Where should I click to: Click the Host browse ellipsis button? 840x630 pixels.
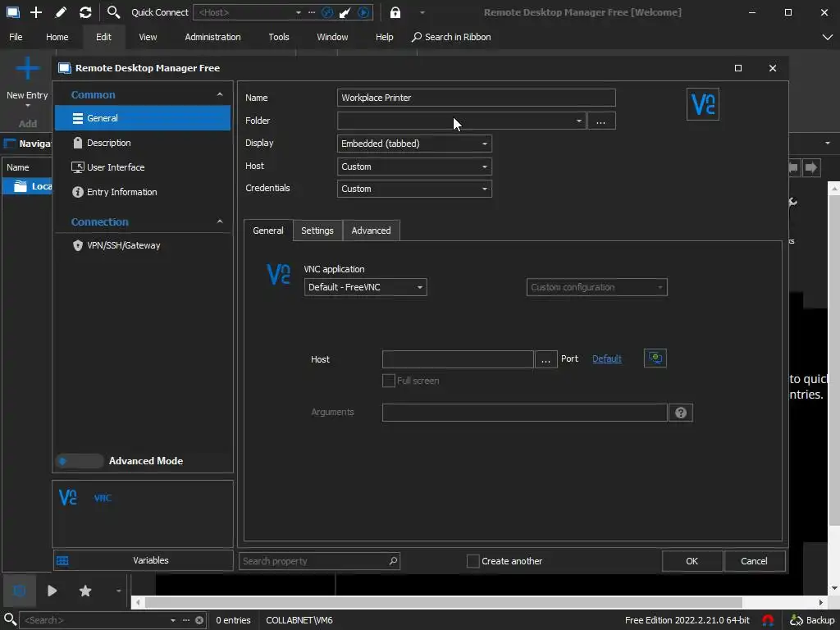(x=546, y=359)
